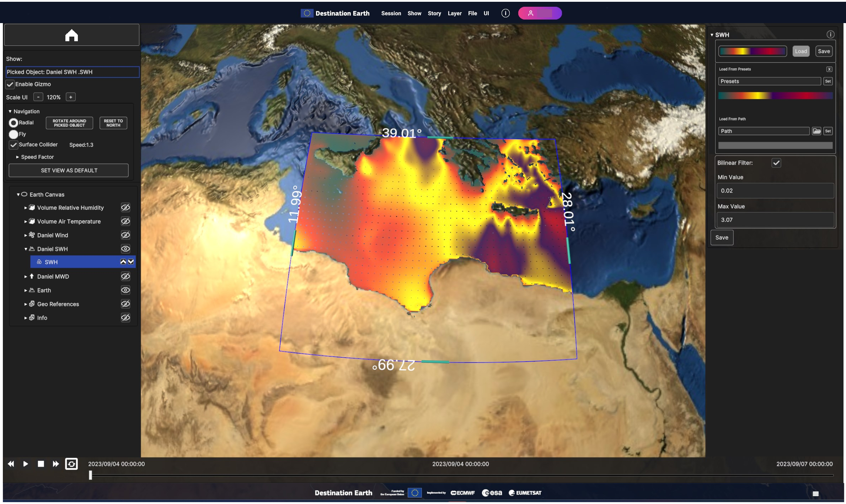The image size is (846, 504).
Task: Select the Fly navigation radio button
Action: click(14, 134)
